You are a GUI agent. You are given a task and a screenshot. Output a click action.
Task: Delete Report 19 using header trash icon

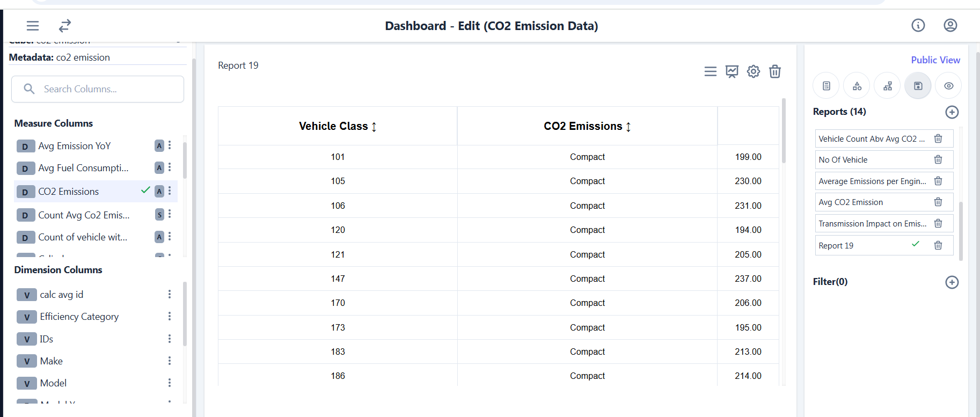tap(774, 71)
